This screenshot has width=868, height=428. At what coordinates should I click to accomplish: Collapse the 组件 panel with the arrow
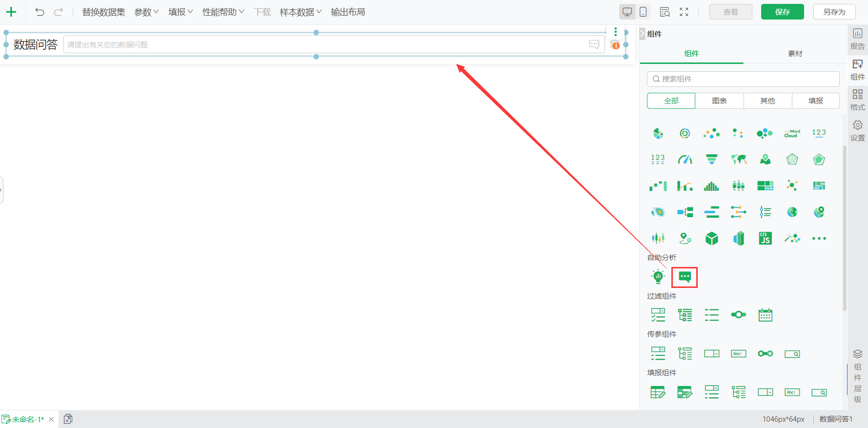[642, 34]
